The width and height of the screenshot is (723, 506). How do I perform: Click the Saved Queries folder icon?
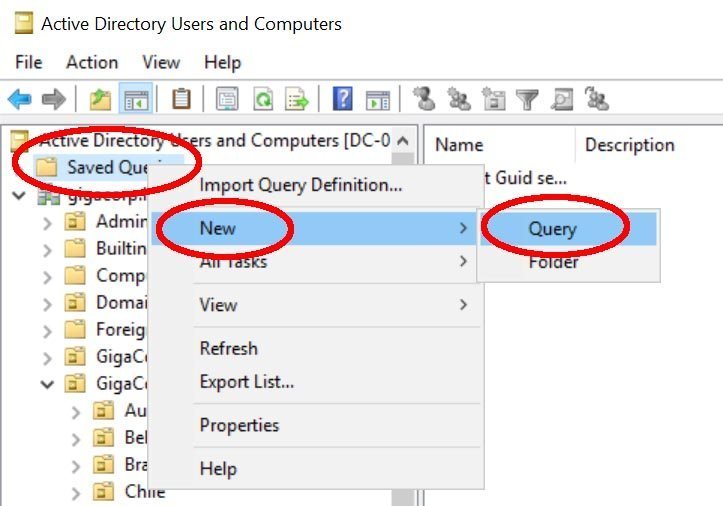(x=47, y=167)
